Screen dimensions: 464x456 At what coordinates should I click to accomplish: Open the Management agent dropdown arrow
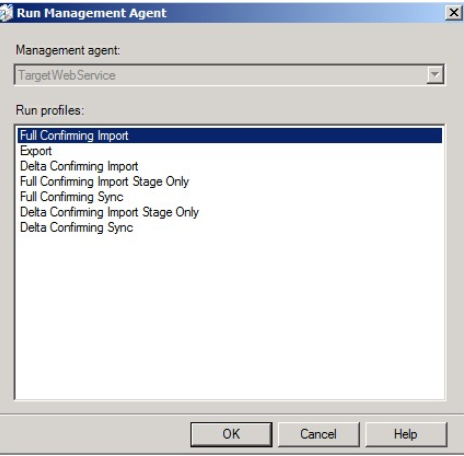point(435,75)
